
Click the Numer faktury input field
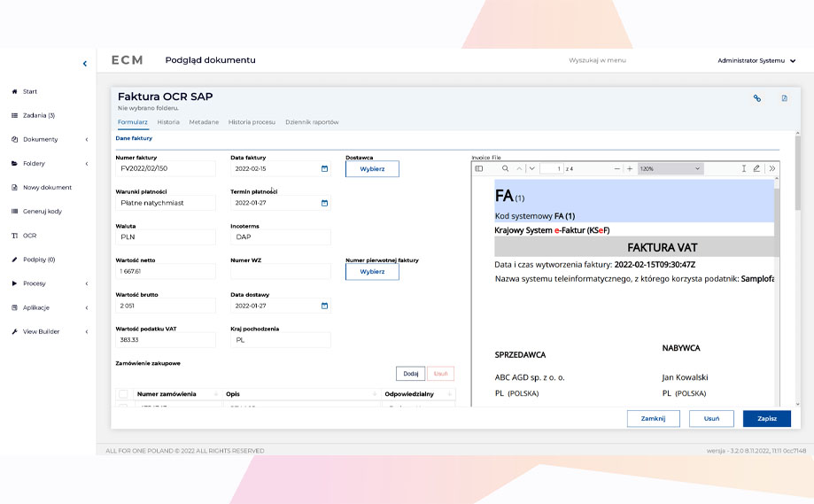[x=166, y=168]
